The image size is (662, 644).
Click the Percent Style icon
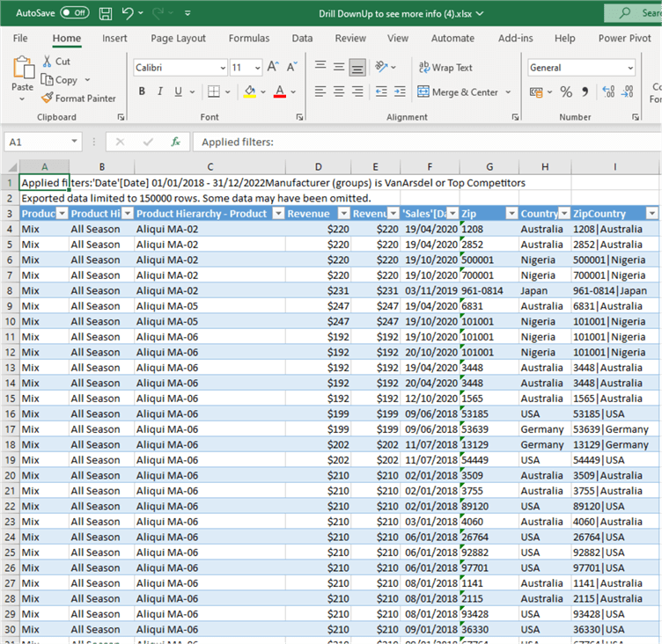click(566, 91)
